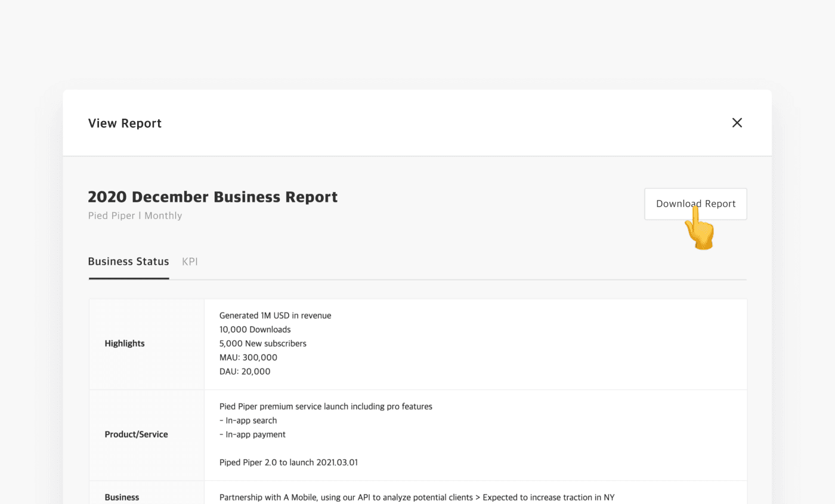Click the Product/Service row label
The width and height of the screenshot is (835, 504).
[136, 434]
